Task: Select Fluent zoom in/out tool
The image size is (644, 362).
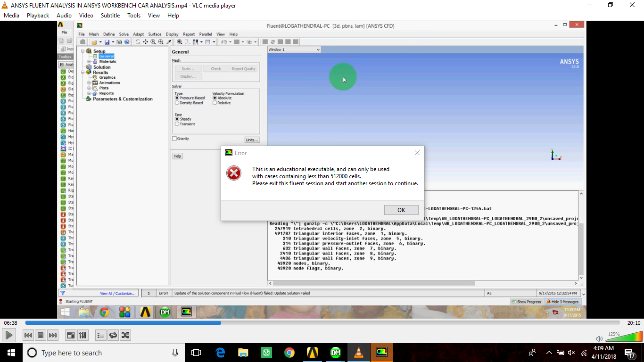Action: point(153,42)
